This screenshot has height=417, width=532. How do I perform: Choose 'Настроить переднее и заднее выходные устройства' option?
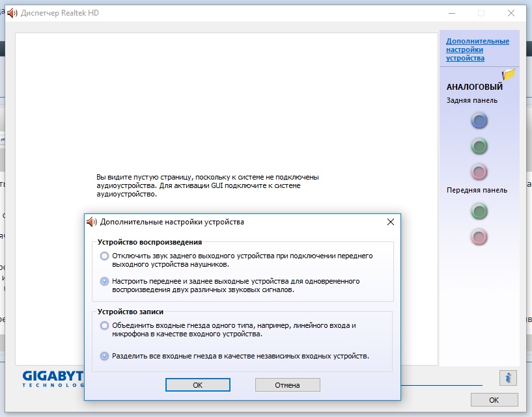(x=105, y=281)
